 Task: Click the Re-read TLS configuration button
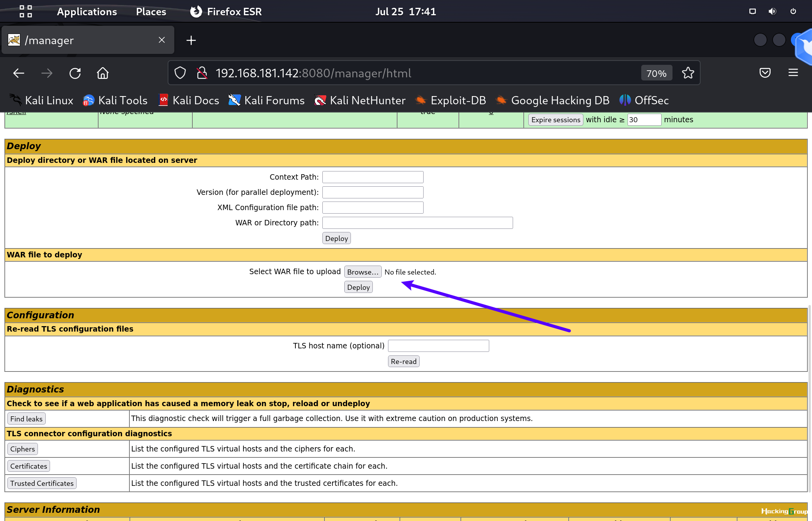pyautogui.click(x=404, y=361)
